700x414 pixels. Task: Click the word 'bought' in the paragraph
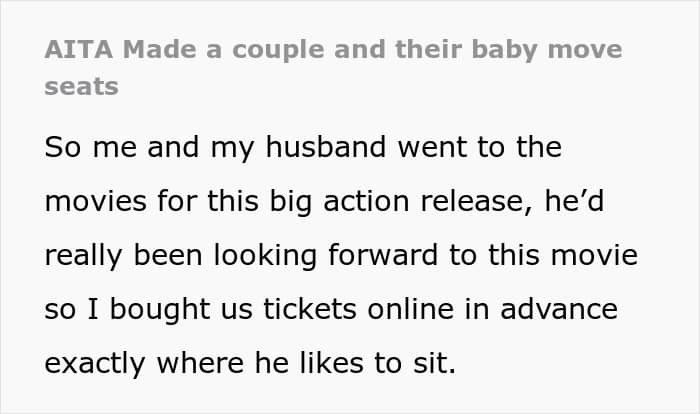160,310
